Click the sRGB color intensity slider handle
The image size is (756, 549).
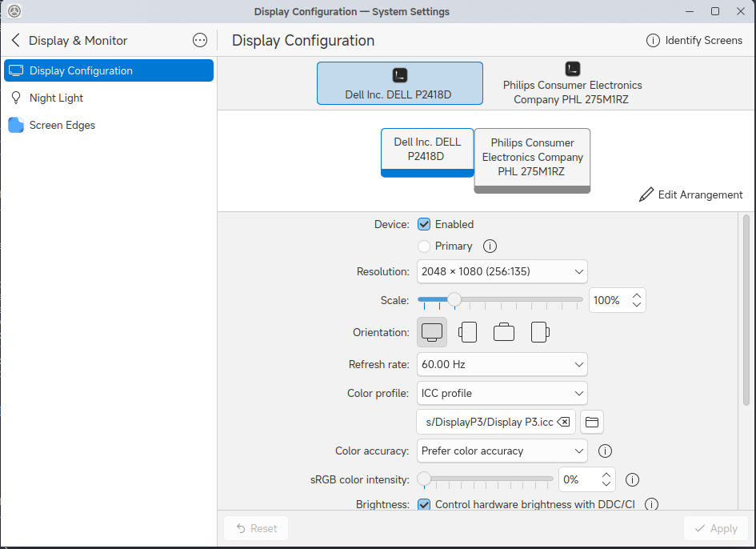tap(424, 479)
